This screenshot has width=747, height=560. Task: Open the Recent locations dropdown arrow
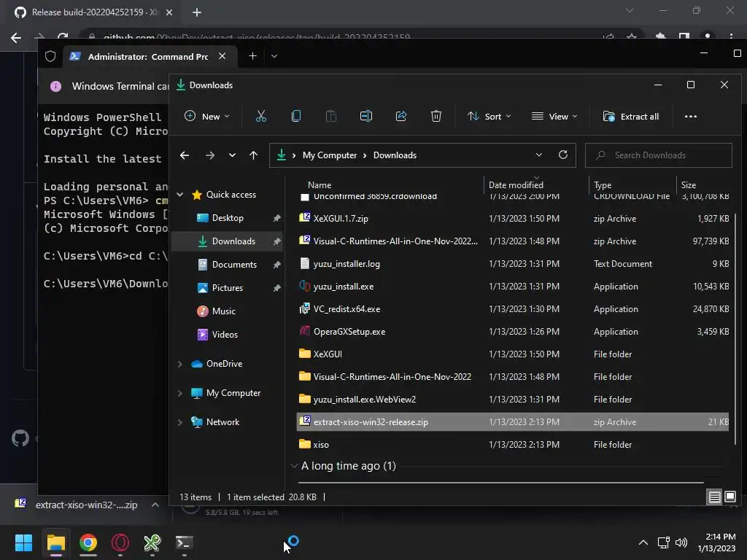coord(232,155)
